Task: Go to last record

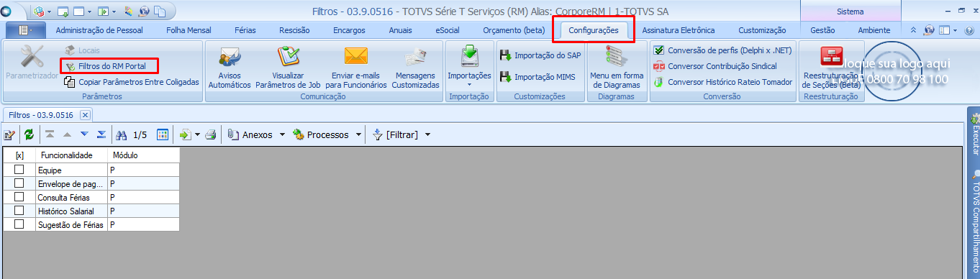Action: pyautogui.click(x=101, y=134)
